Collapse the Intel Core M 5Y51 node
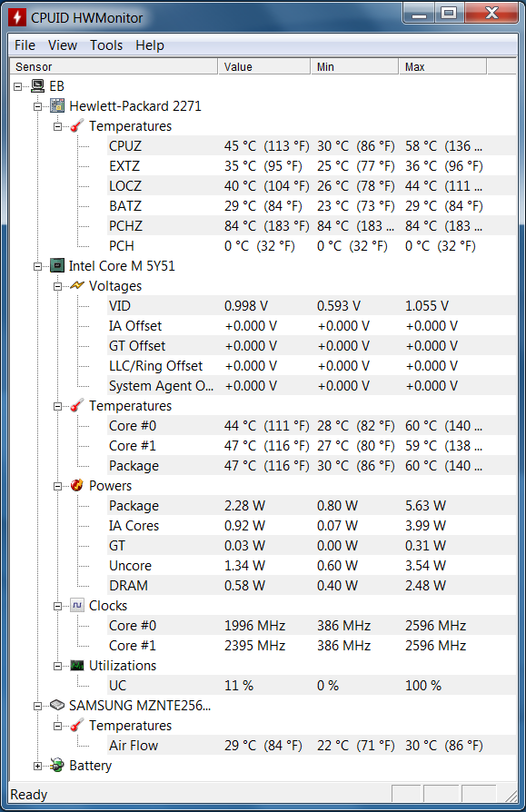The height and width of the screenshot is (812, 526). [37, 266]
